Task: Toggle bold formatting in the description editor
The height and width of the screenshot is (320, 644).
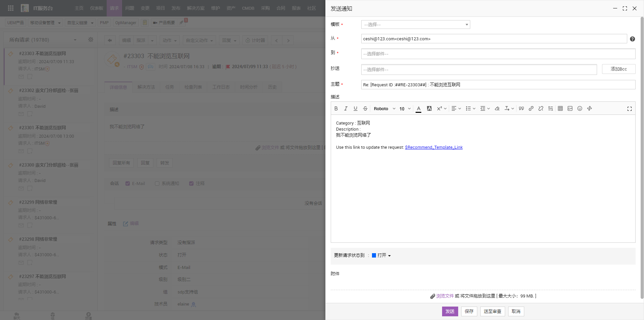Action: pyautogui.click(x=336, y=108)
